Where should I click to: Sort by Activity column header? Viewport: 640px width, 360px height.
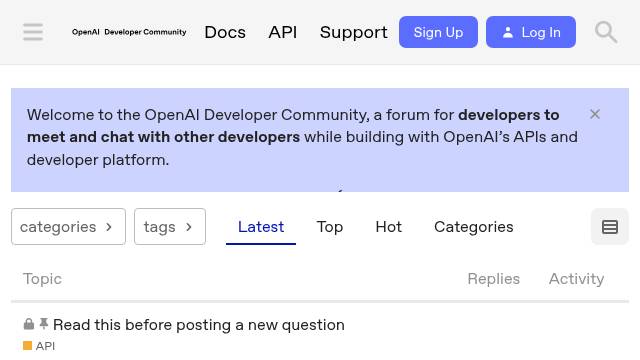click(576, 279)
